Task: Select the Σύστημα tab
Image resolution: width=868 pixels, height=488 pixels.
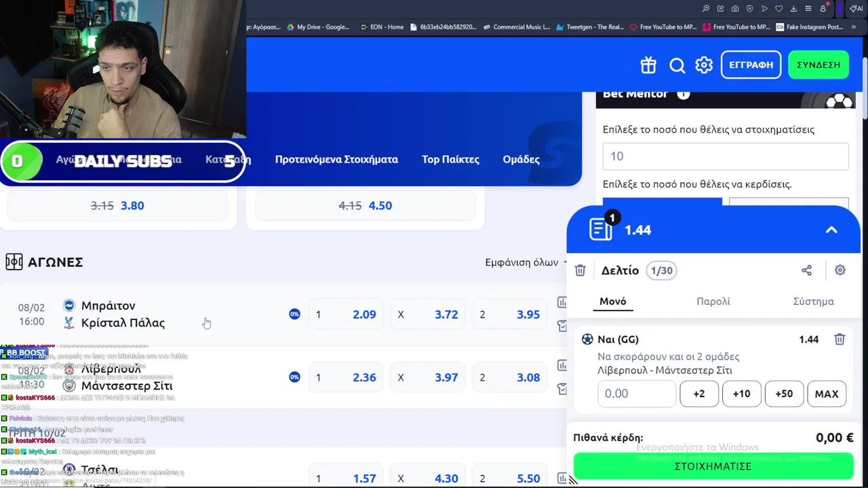Action: click(x=814, y=302)
